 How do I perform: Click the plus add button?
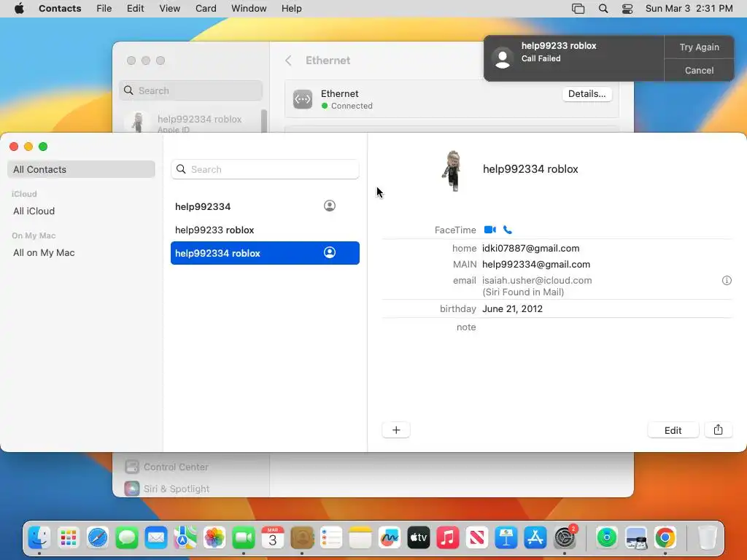[396, 430]
